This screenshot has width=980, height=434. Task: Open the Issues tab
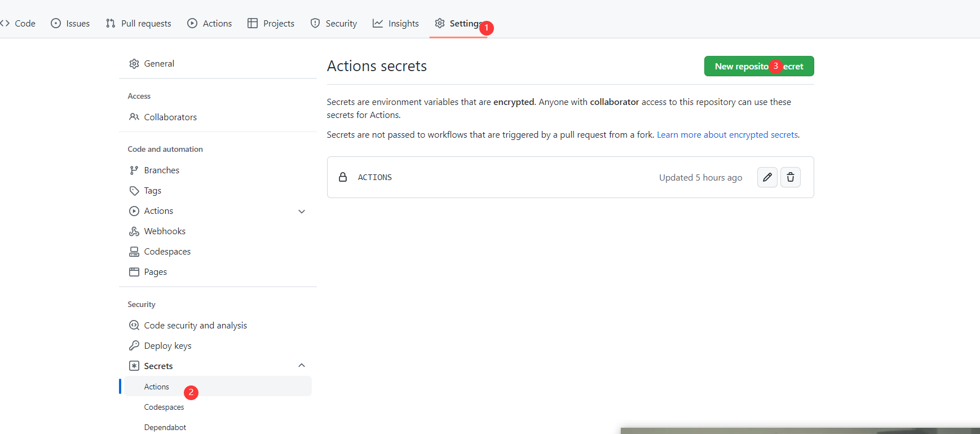tap(70, 23)
